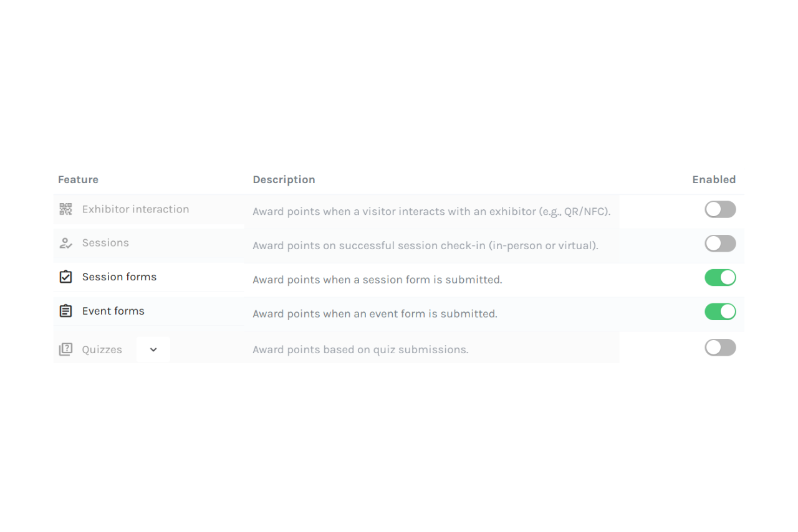The image size is (798, 532).
Task: Click the Session forms clipboard check icon
Action: point(65,277)
